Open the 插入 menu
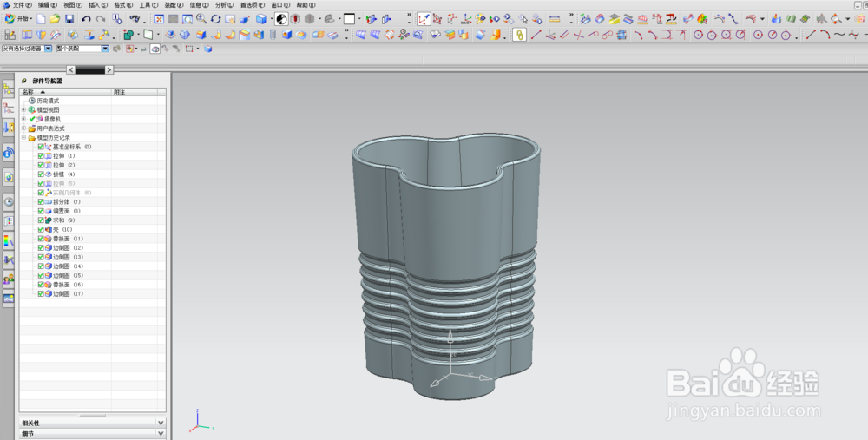This screenshot has height=440, width=868. tap(98, 5)
